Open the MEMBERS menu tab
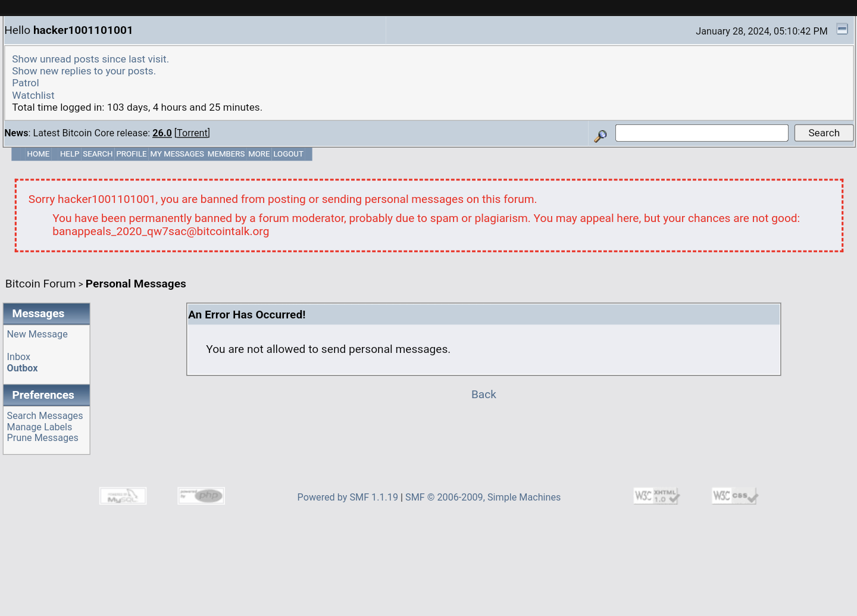Viewport: 857px width, 616px height. pyautogui.click(x=226, y=154)
